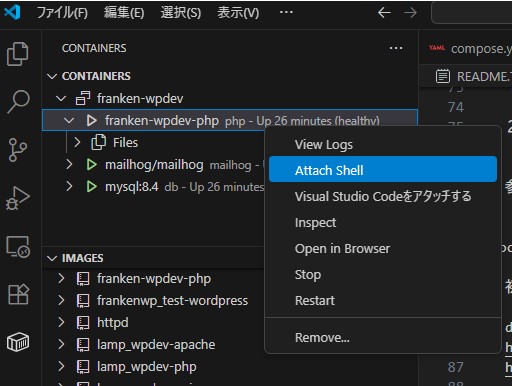
Task: Open the Containers view icon in activity bar
Action: 18,342
